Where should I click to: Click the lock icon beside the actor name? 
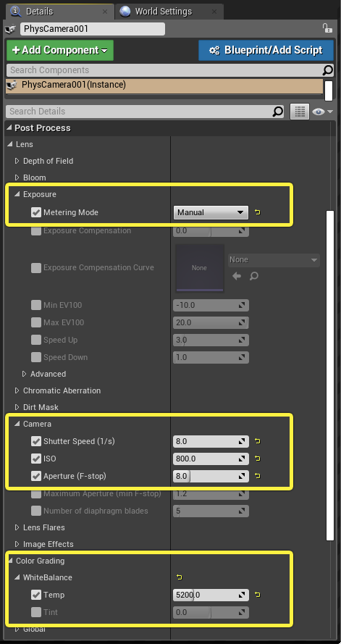tap(327, 29)
